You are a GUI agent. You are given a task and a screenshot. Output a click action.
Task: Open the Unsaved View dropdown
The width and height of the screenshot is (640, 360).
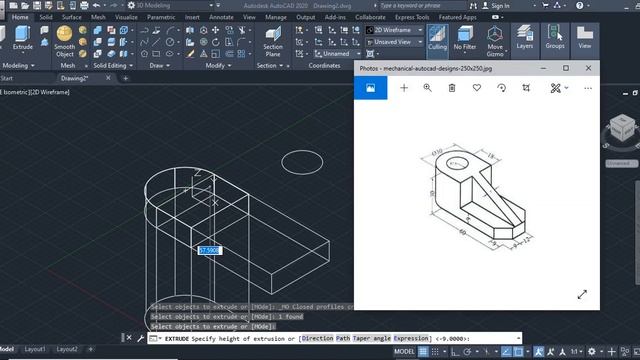395,42
